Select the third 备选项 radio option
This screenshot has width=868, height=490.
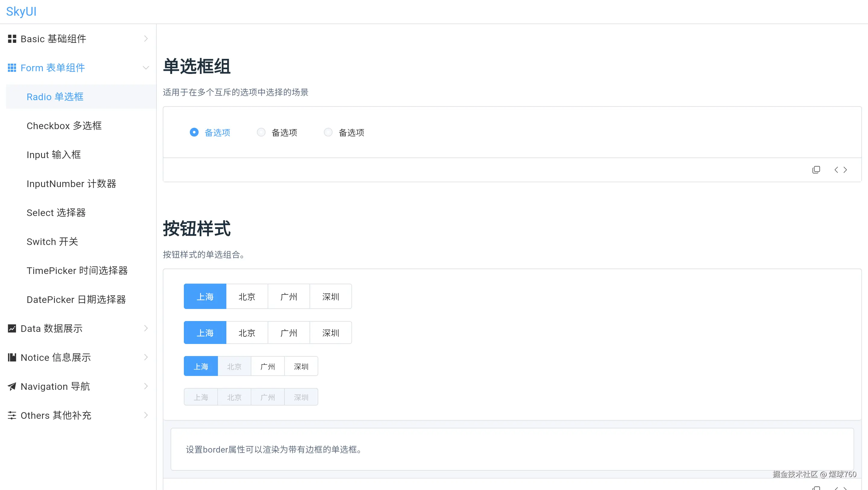point(328,132)
